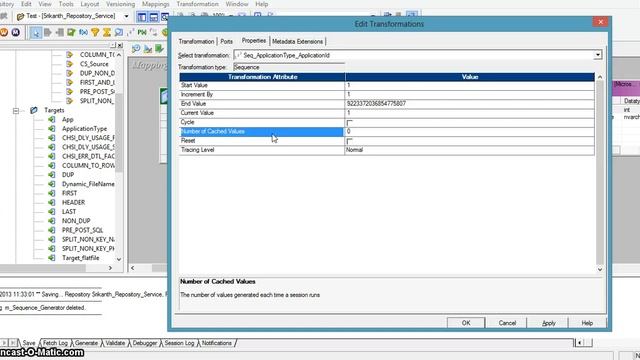This screenshot has width=640, height=360.
Task: Open the Session Log output tab
Action: click(180, 343)
